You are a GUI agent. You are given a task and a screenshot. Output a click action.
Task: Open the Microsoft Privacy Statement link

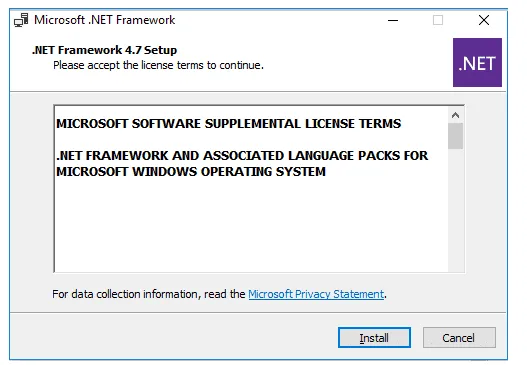(x=316, y=294)
